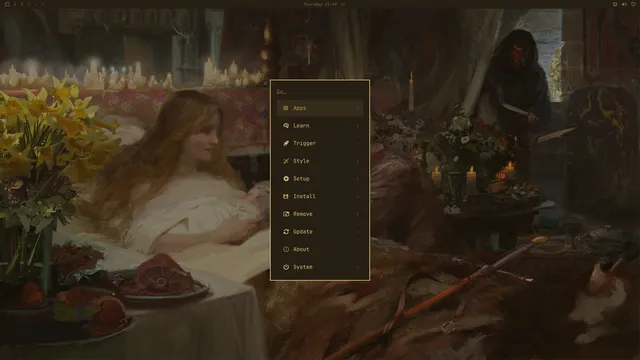Expand the Learn submenu chevron
Viewport: 640px width, 360px height.
(x=358, y=126)
